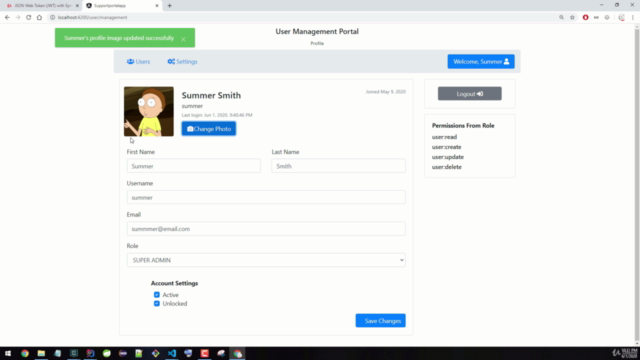Screen dimensions: 640x360
Task: Click the browser address bar URL
Action: coord(92,18)
